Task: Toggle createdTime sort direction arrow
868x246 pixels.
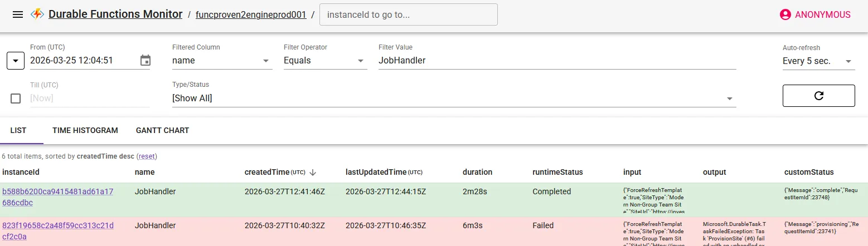Action: [313, 172]
